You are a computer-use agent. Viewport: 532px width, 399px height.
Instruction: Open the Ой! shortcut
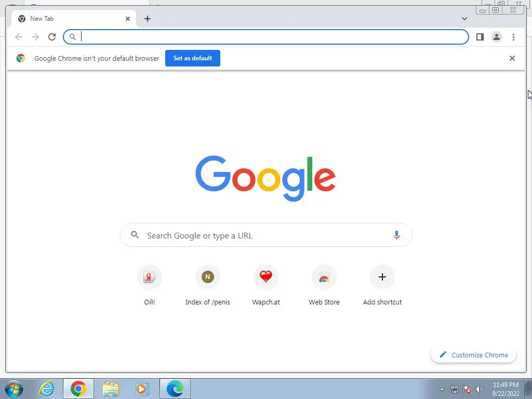(149, 286)
